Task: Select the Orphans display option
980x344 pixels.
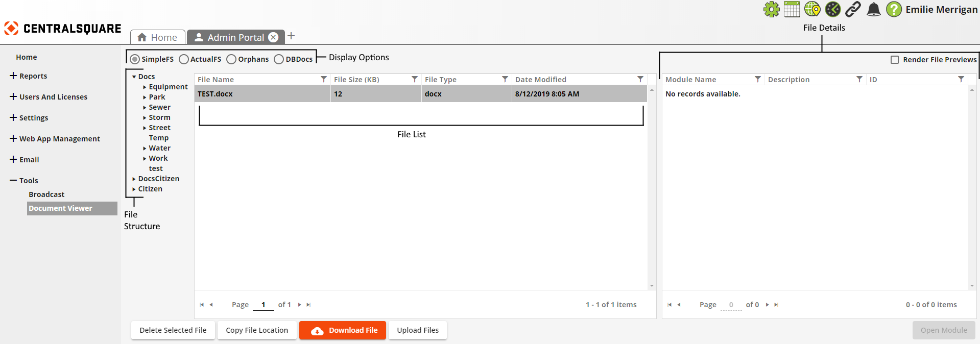Action: tap(232, 59)
